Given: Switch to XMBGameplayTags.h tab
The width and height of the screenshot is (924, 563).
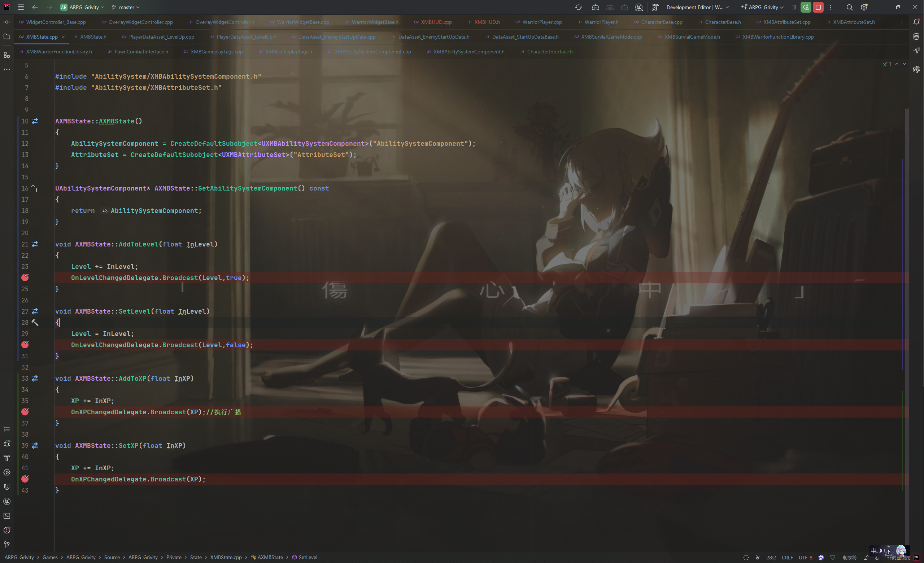Looking at the screenshot, I should pos(286,52).
